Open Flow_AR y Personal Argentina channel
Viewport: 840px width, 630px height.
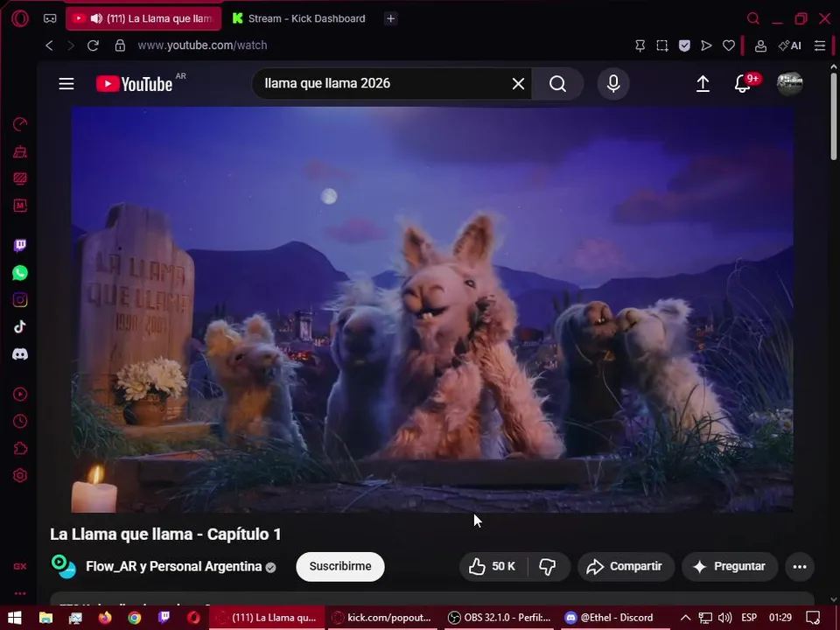click(x=174, y=567)
